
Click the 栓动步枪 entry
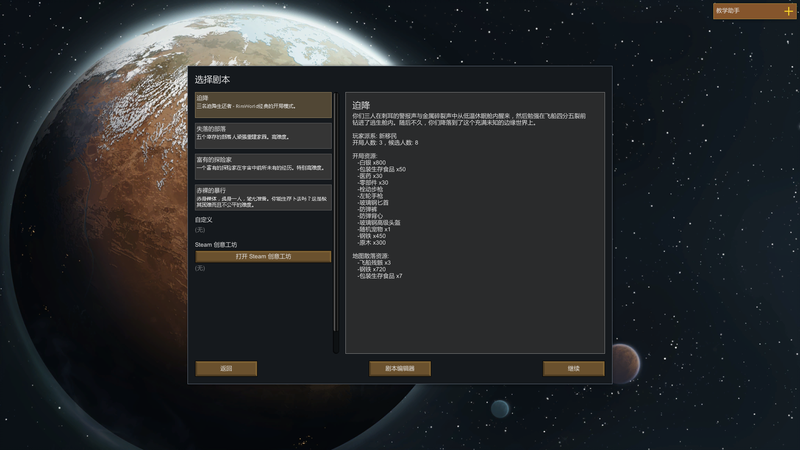tap(370, 189)
